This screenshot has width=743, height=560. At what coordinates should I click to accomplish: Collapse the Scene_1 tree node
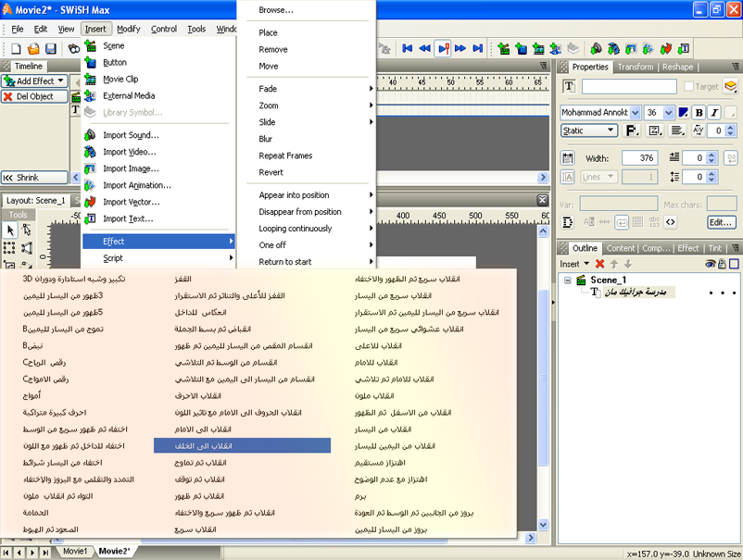(567, 280)
